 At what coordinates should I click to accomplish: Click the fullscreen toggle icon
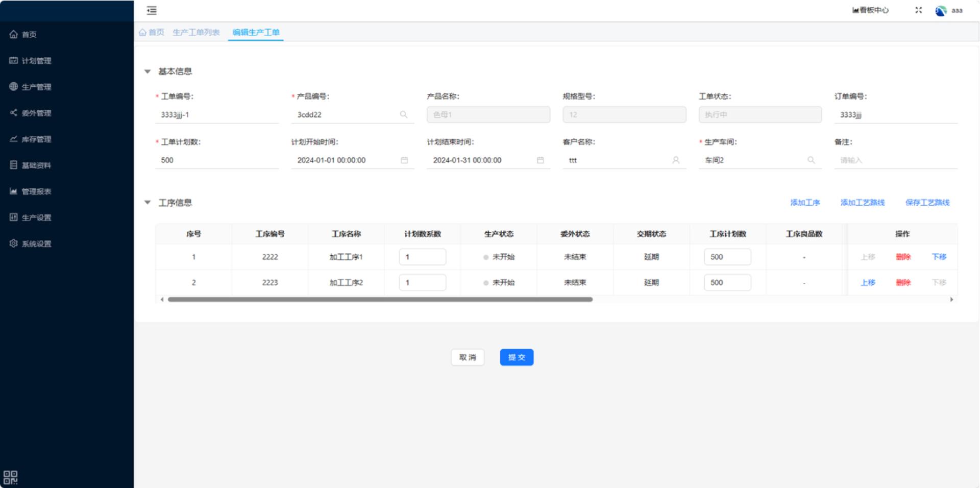point(918,10)
